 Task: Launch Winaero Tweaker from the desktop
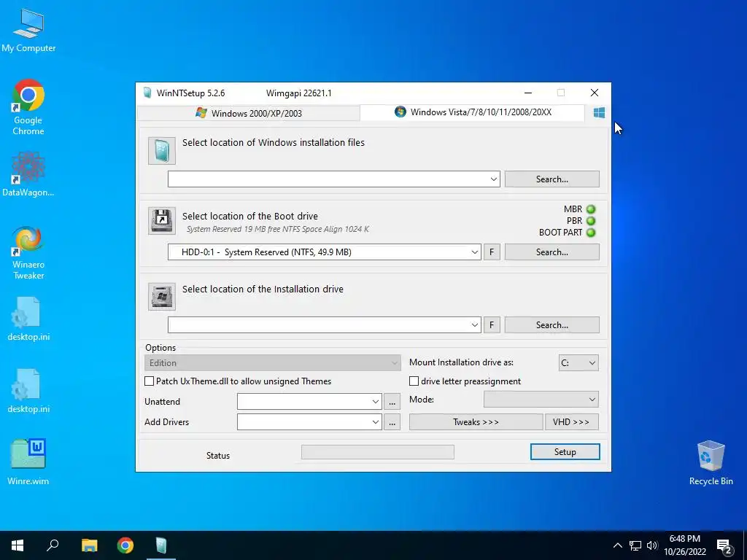pyautogui.click(x=28, y=253)
